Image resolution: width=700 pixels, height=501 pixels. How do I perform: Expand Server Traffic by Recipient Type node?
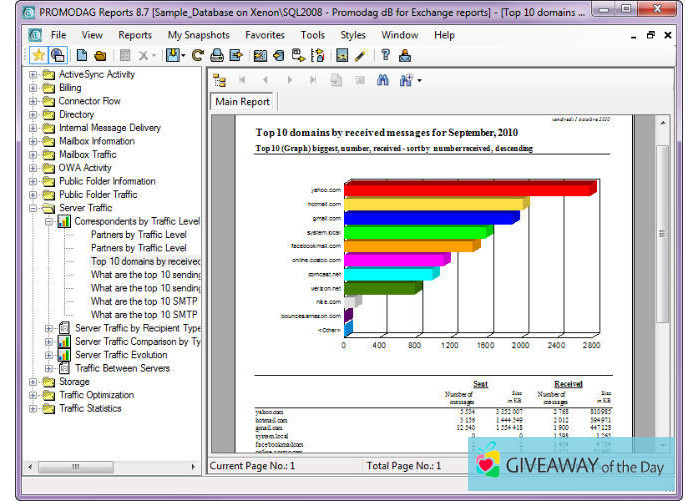pyautogui.click(x=49, y=328)
